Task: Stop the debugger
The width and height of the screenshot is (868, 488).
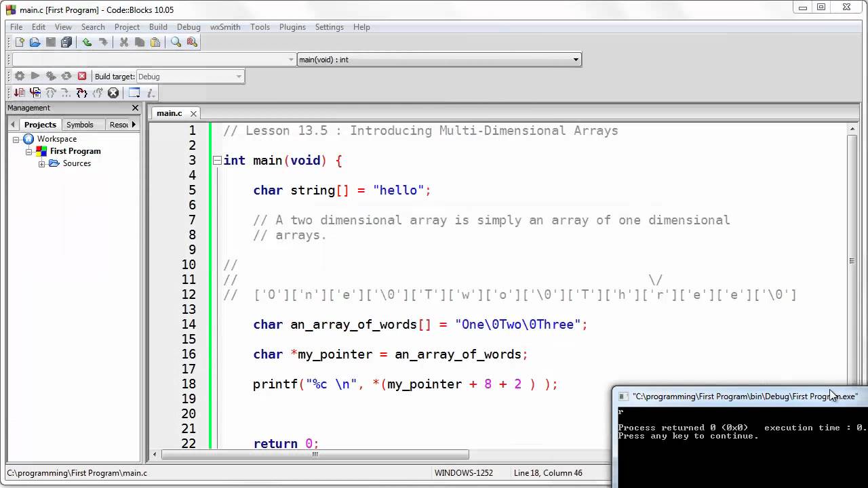Action: click(113, 93)
